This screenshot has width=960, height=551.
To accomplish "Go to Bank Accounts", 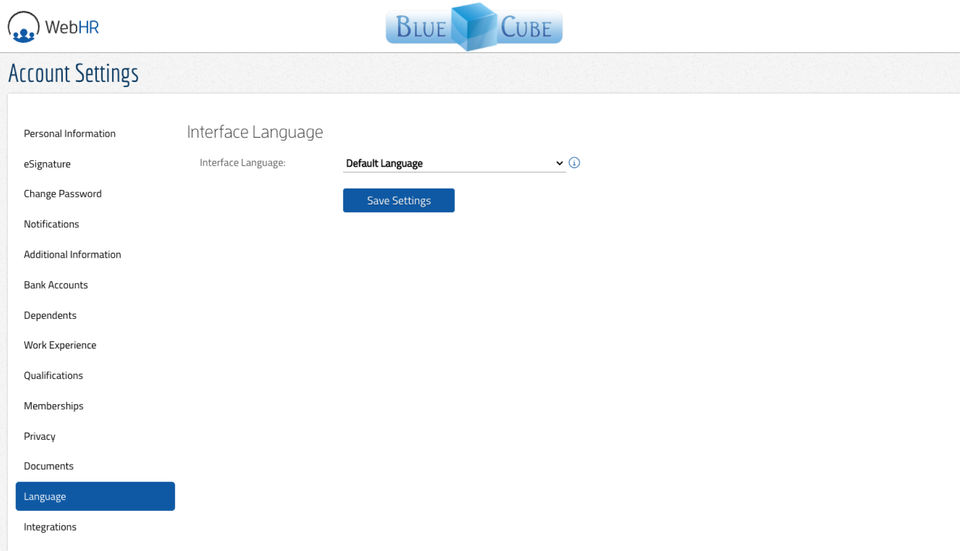I will pyautogui.click(x=56, y=285).
